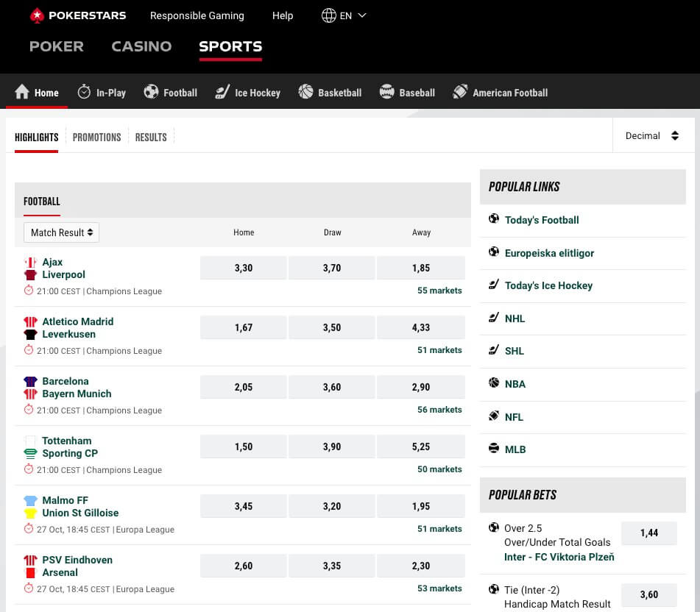
Task: Click the Atletico Madrid jersey icon
Action: tap(30, 321)
